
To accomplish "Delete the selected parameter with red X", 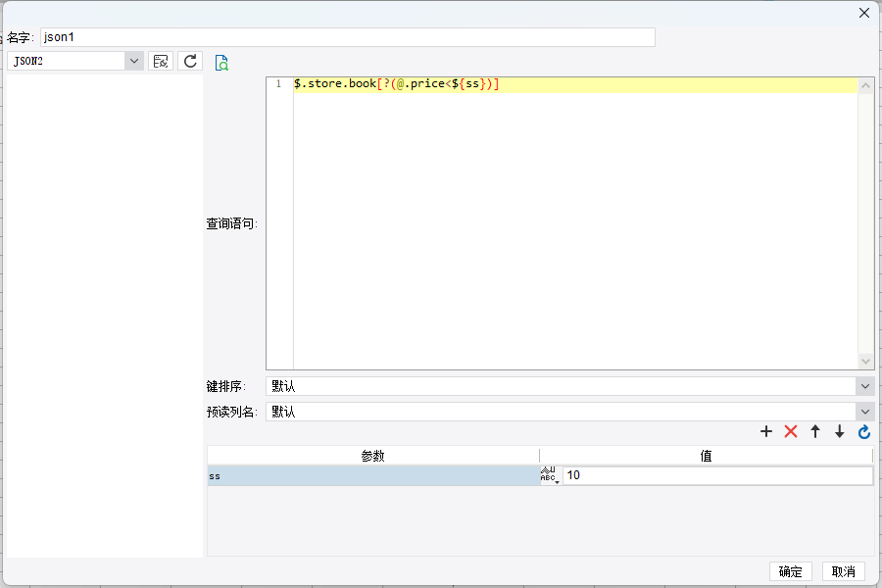I will pos(791,431).
